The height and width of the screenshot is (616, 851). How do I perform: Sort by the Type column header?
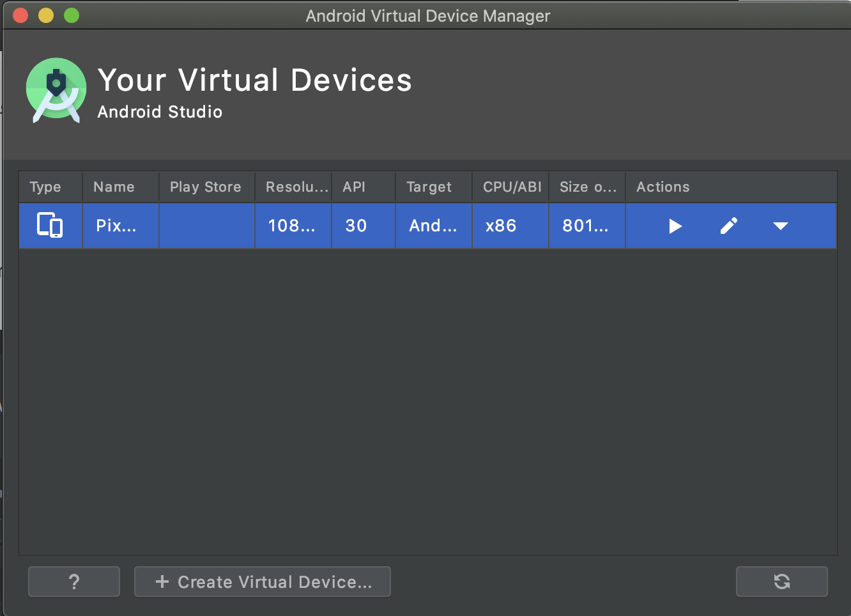[50, 187]
